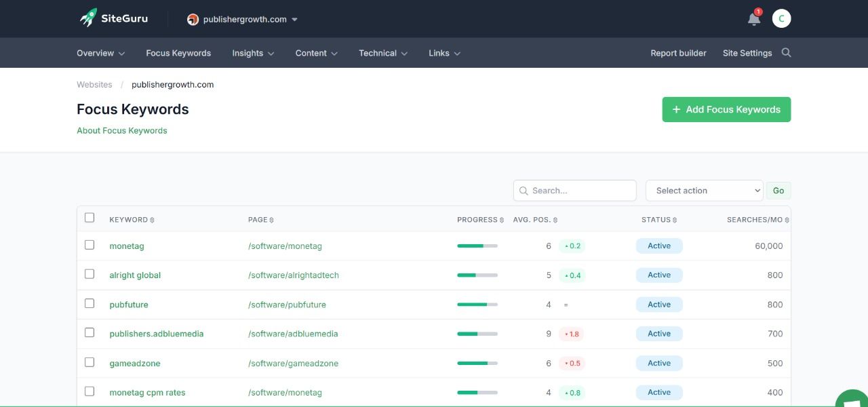Click Add Focus Keywords button
The width and height of the screenshot is (868, 407).
(726, 109)
